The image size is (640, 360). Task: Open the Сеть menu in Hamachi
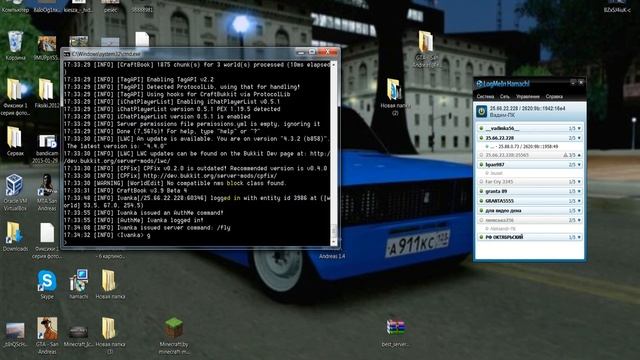pyautogui.click(x=504, y=97)
